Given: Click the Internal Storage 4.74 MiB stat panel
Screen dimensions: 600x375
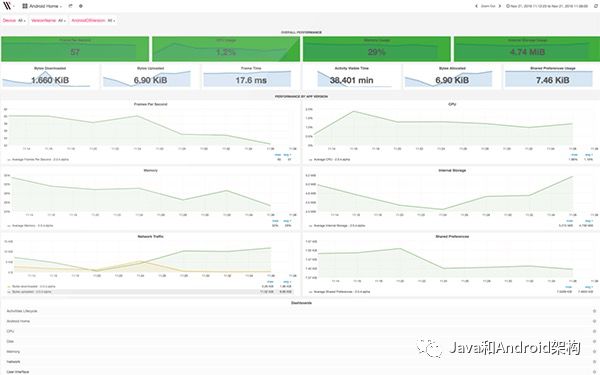Looking at the screenshot, I should point(527,49).
